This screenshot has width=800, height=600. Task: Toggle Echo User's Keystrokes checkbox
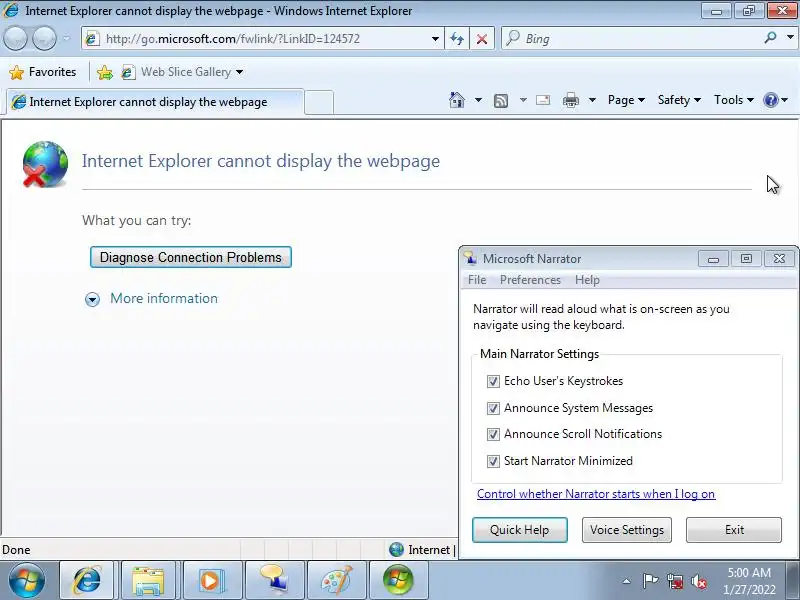[x=493, y=382]
